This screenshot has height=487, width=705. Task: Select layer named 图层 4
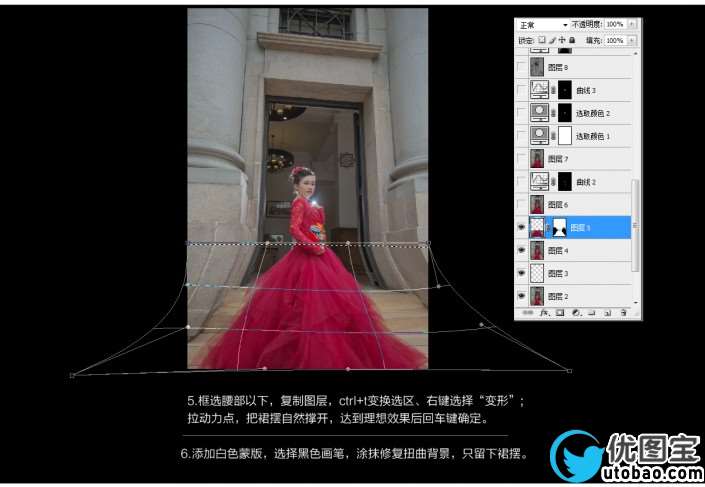coord(558,251)
